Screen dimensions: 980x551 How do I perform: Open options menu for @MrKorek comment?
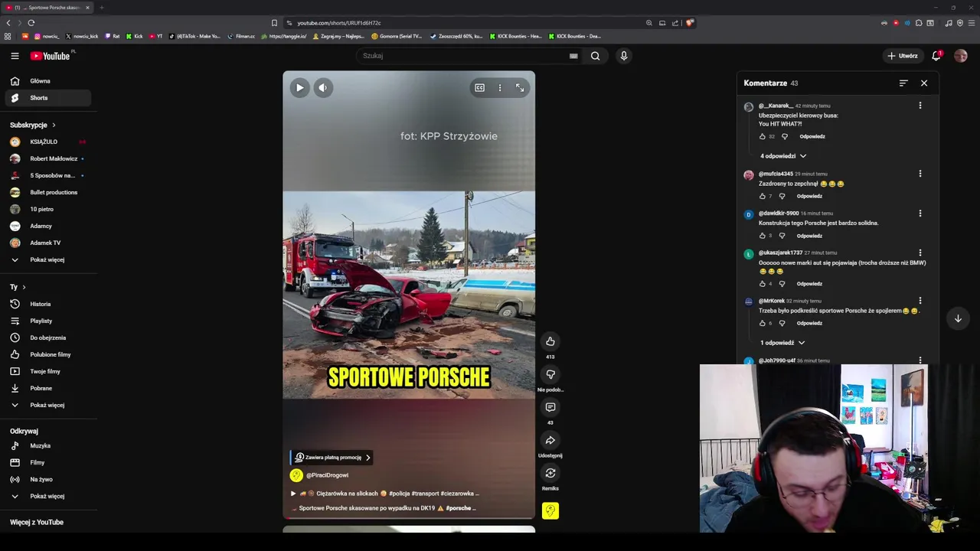point(920,301)
